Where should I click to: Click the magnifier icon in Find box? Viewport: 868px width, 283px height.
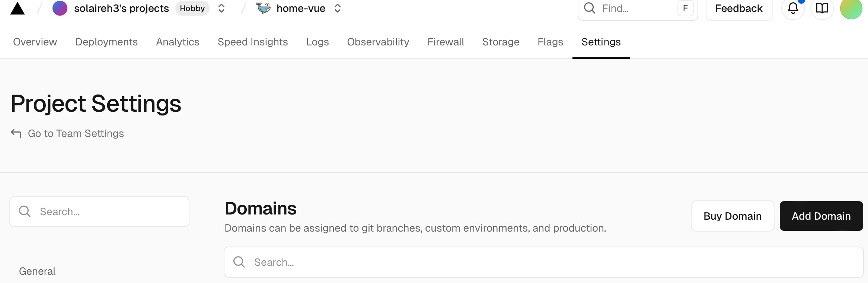(x=590, y=8)
